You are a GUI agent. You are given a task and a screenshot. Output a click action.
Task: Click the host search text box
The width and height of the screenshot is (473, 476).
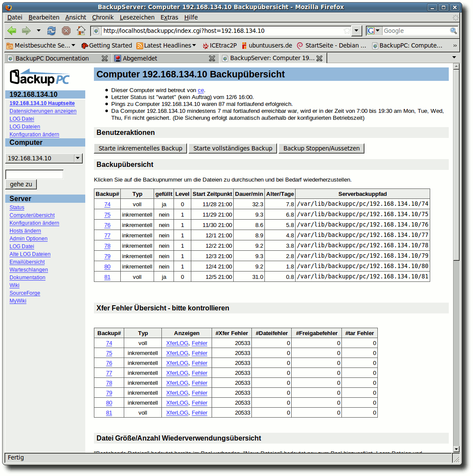click(x=34, y=174)
